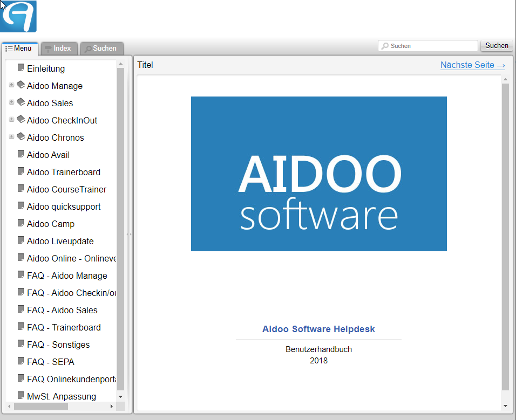The image size is (516, 420).
Task: Click the book icon beside Aidoo CheckInOut
Action: [21, 119]
